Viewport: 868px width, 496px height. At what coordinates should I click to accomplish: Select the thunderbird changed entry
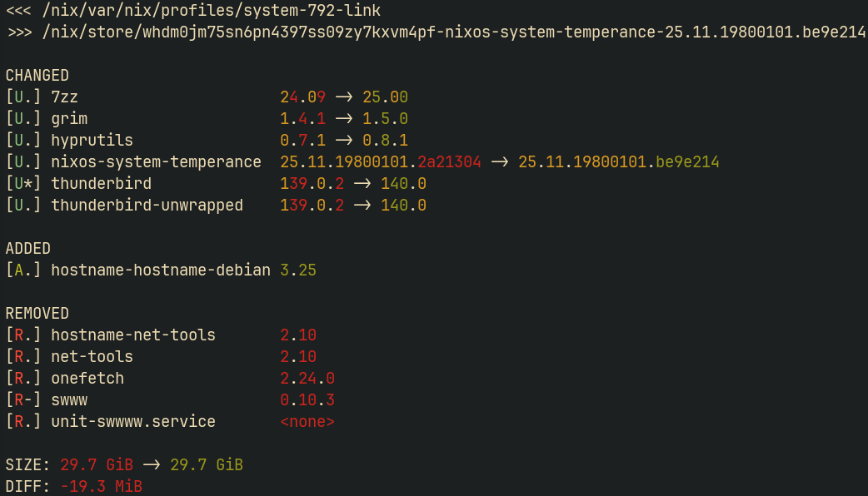coord(101,183)
